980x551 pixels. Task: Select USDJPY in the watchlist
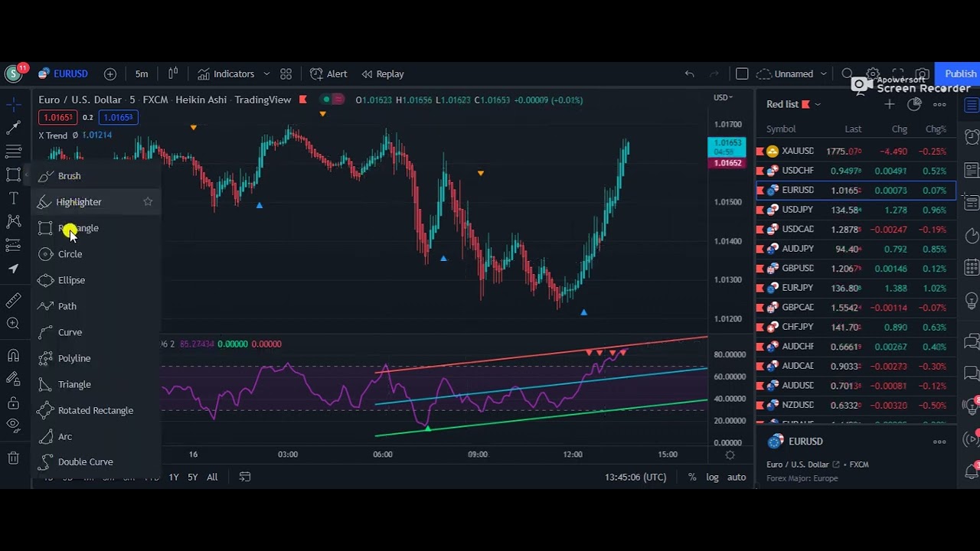(x=856, y=210)
